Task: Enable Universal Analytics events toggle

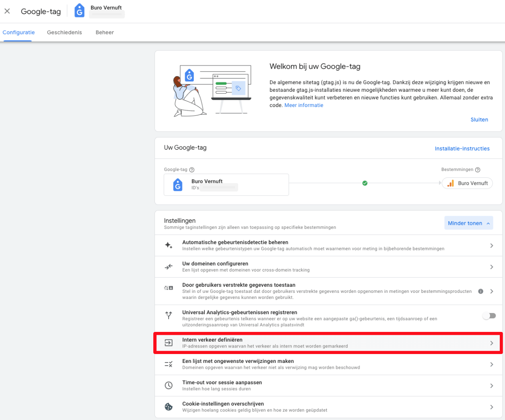Action: pyautogui.click(x=489, y=316)
